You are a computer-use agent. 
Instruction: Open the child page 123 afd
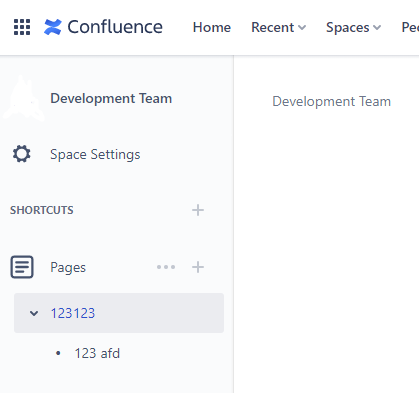(x=97, y=353)
